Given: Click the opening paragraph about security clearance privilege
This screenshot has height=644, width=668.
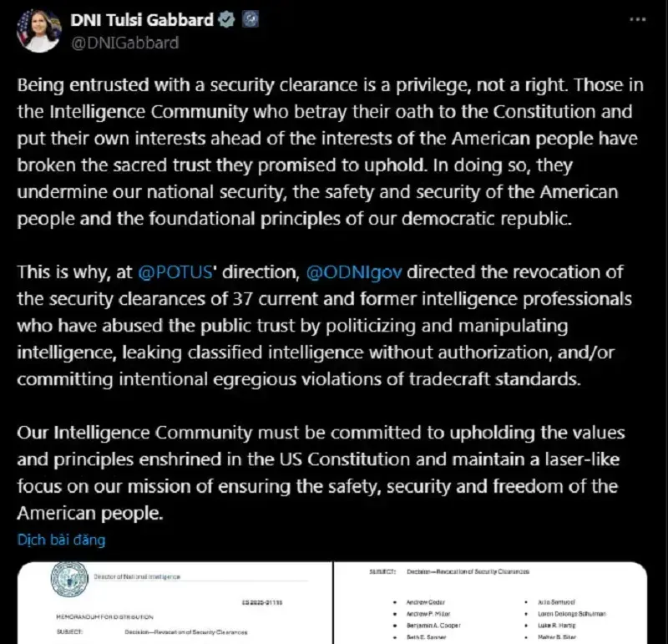Looking at the screenshot, I should pos(330,152).
